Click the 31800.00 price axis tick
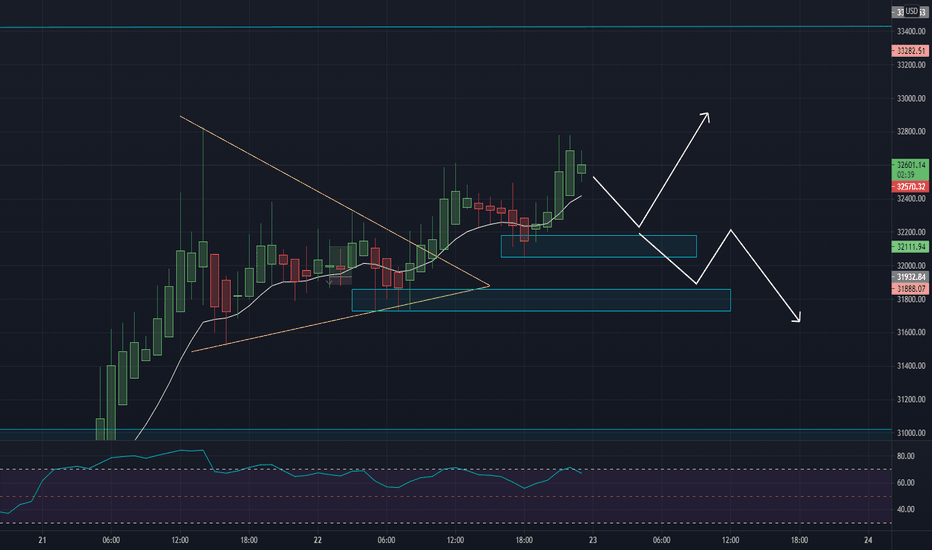This screenshot has width=932, height=550. point(911,300)
